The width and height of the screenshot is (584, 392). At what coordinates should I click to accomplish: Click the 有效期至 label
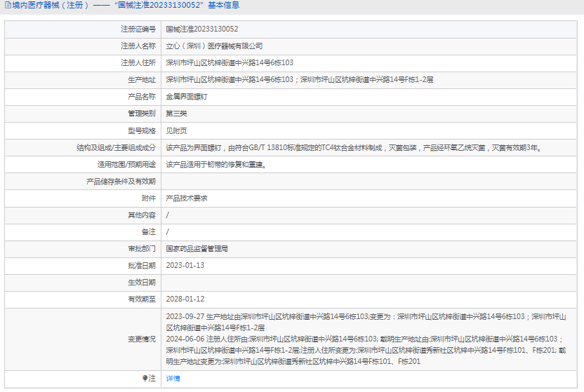pos(142,299)
